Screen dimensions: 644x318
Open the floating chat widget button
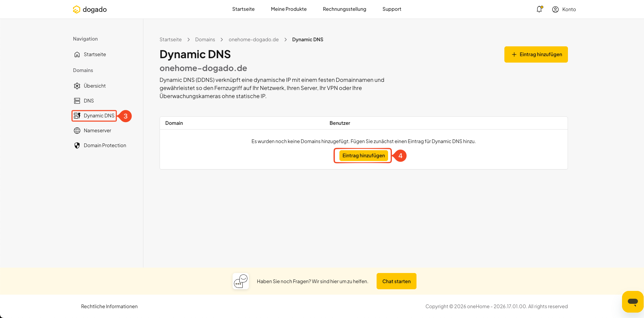[x=633, y=301]
